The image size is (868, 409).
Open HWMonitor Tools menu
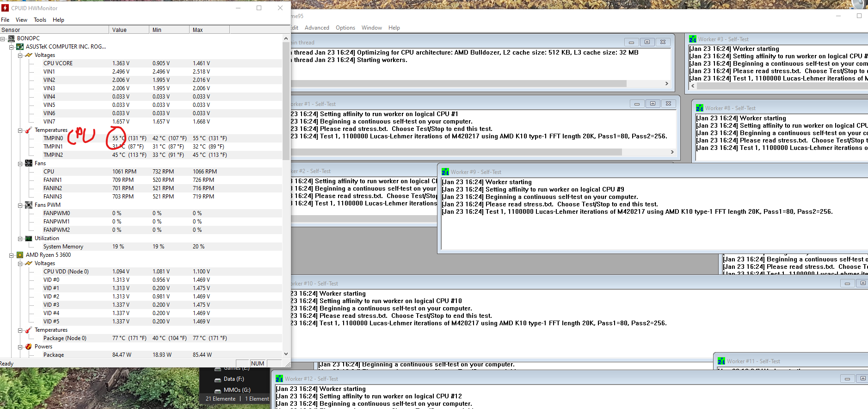point(40,20)
